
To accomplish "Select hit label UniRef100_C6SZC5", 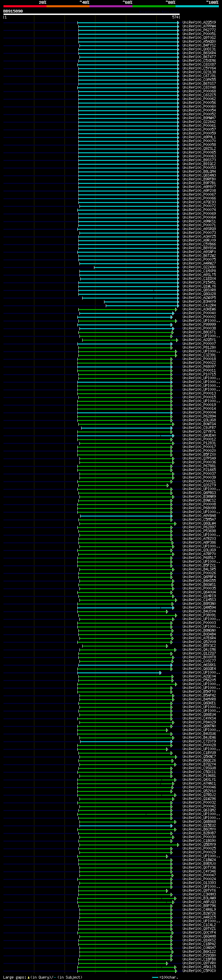I will (199, 95).
